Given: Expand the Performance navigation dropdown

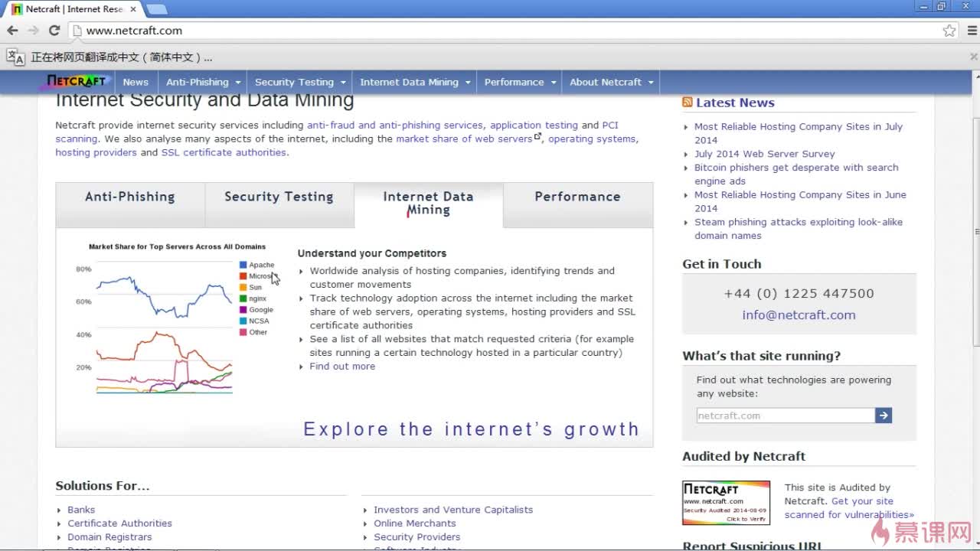Looking at the screenshot, I should pos(520,82).
